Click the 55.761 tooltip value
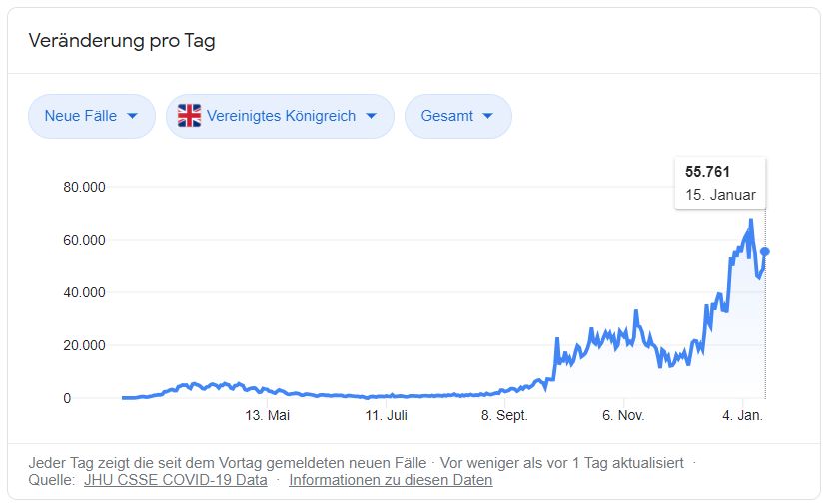Image resolution: width=827 pixels, height=504 pixels. [708, 172]
